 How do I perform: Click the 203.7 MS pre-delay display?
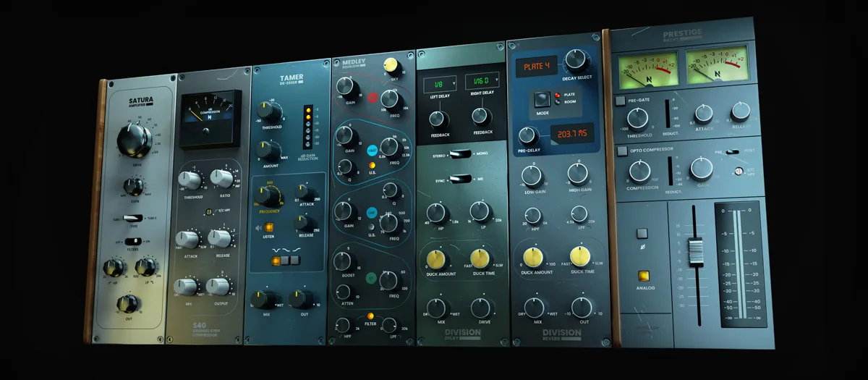(x=571, y=135)
